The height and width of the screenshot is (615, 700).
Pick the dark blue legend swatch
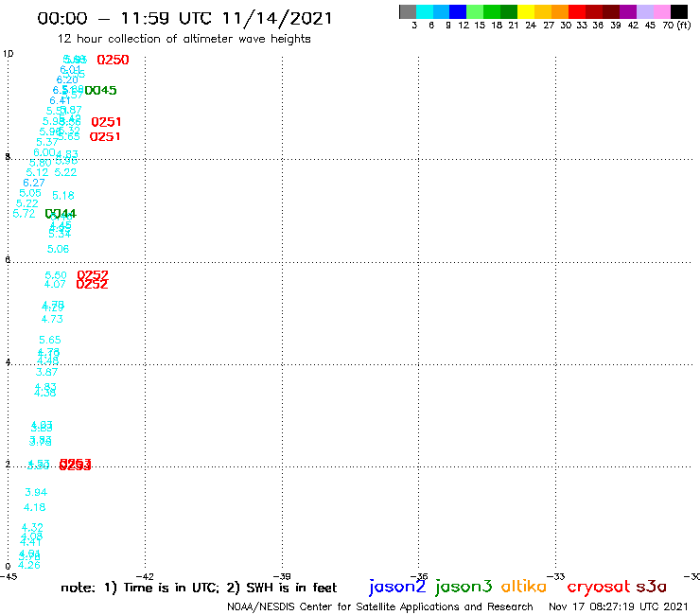pyautogui.click(x=458, y=11)
